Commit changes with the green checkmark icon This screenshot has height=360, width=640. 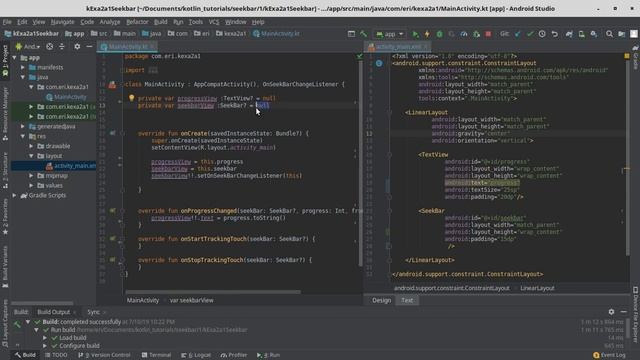tap(530, 34)
